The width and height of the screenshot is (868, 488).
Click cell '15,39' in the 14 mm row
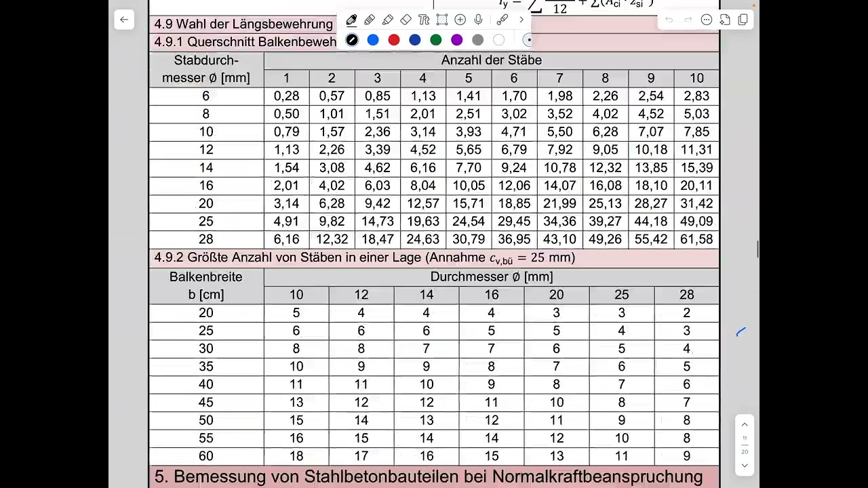tap(697, 167)
